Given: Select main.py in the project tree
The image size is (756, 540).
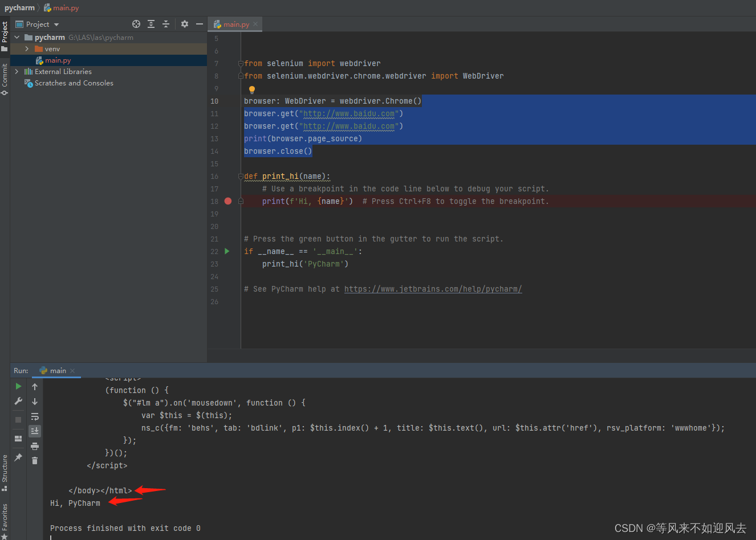Looking at the screenshot, I should tap(58, 60).
